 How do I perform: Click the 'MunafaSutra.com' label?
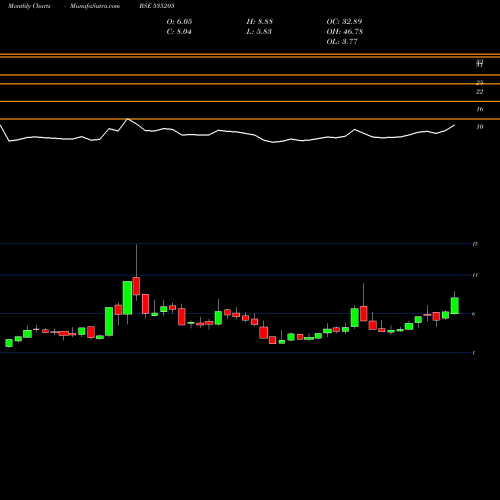(95, 6)
